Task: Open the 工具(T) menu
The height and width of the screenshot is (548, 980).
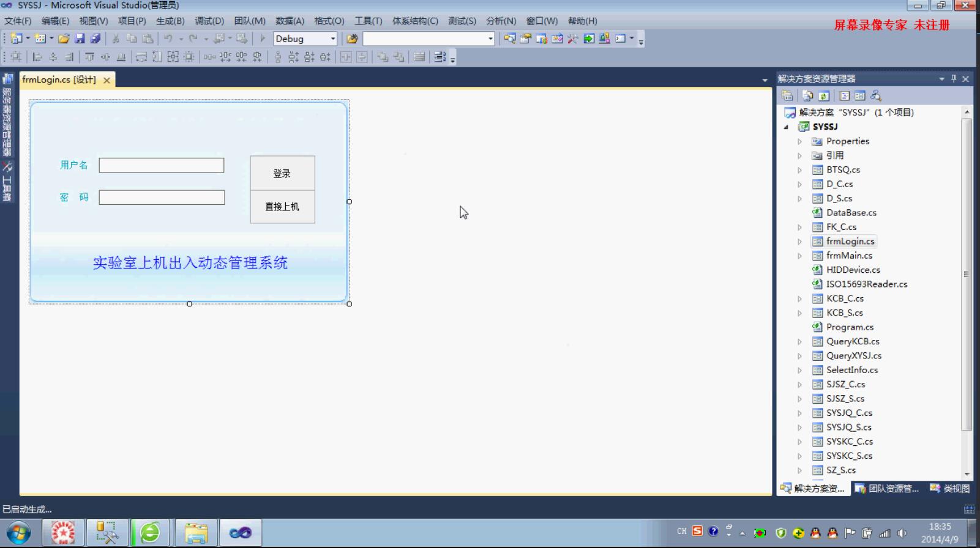Action: (x=368, y=21)
